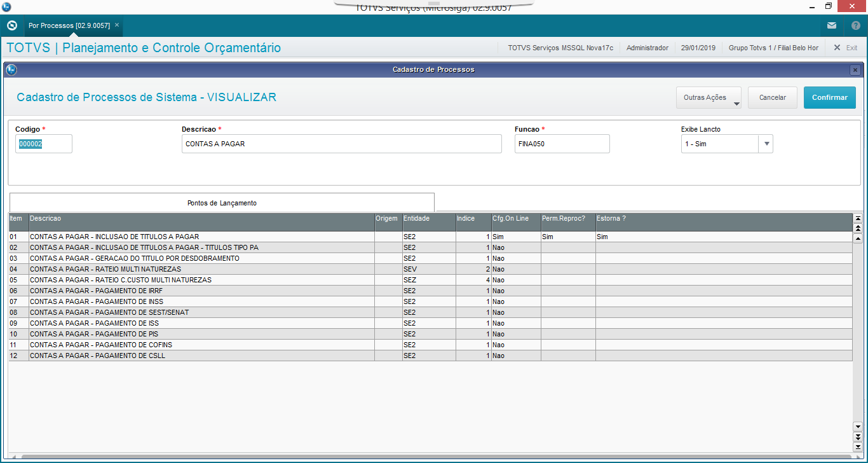Click the date 29/01/2019 in header

tap(698, 48)
